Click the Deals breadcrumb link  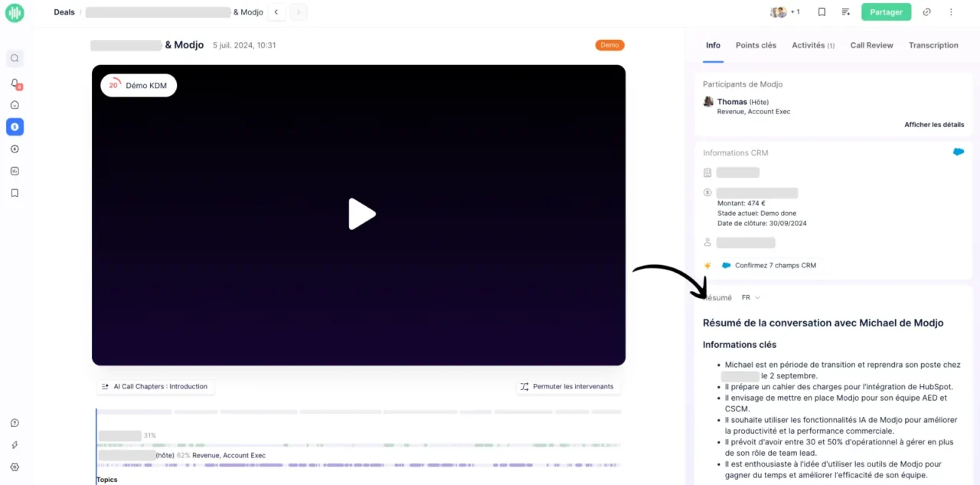coord(64,12)
